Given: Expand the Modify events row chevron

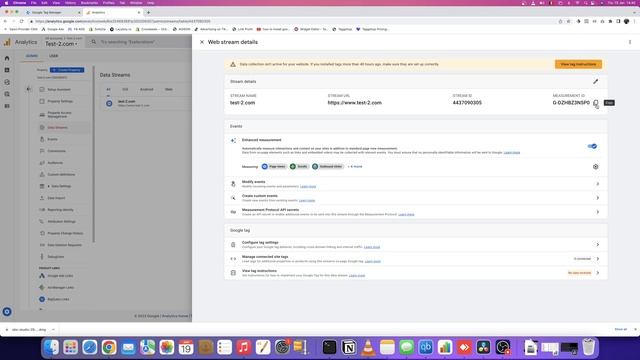Looking at the screenshot, I should coord(598,184).
